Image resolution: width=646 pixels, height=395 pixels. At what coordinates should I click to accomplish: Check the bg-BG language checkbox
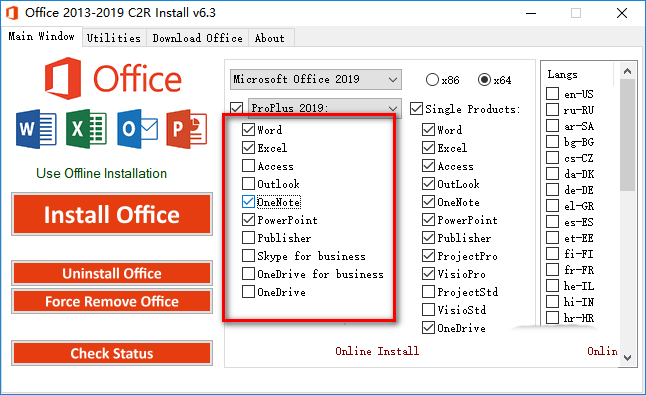pyautogui.click(x=552, y=142)
